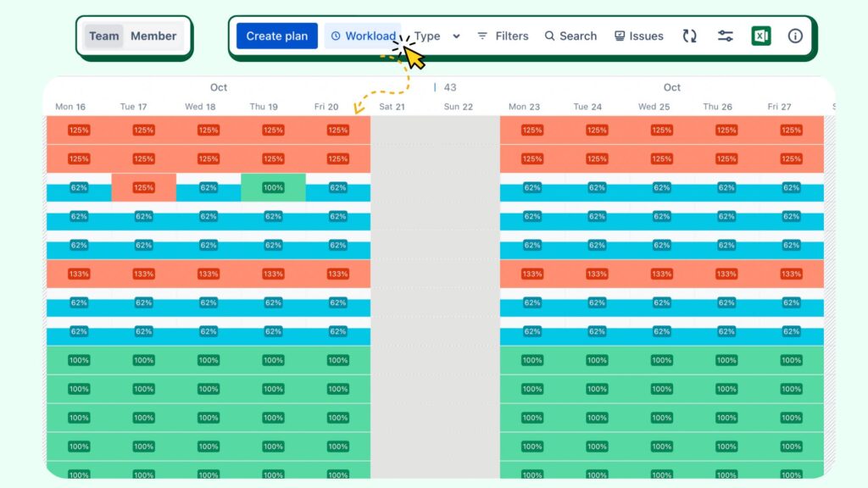Switch grouping to Member
Viewport: 868px width, 488px height.
(x=153, y=36)
